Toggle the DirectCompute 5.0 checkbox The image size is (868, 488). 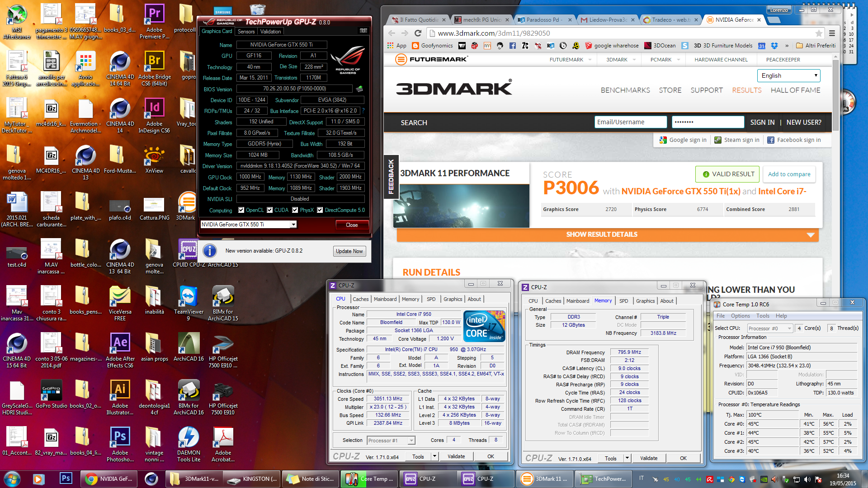point(320,210)
